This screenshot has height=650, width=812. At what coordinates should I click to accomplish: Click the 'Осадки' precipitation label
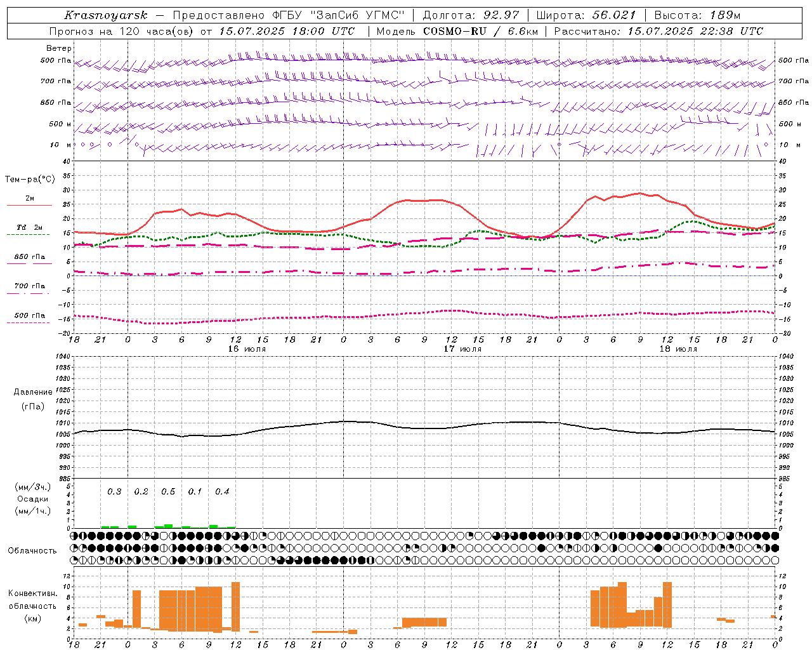coord(32,499)
